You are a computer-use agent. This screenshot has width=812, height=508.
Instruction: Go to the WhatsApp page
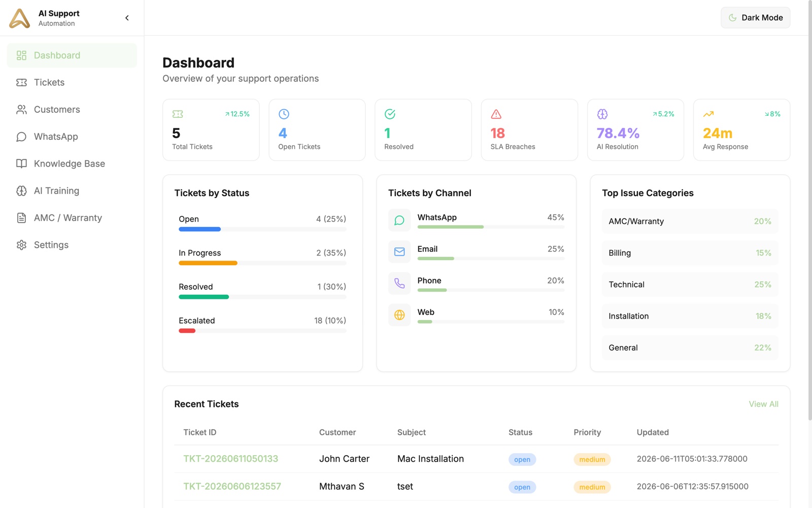[72, 137]
